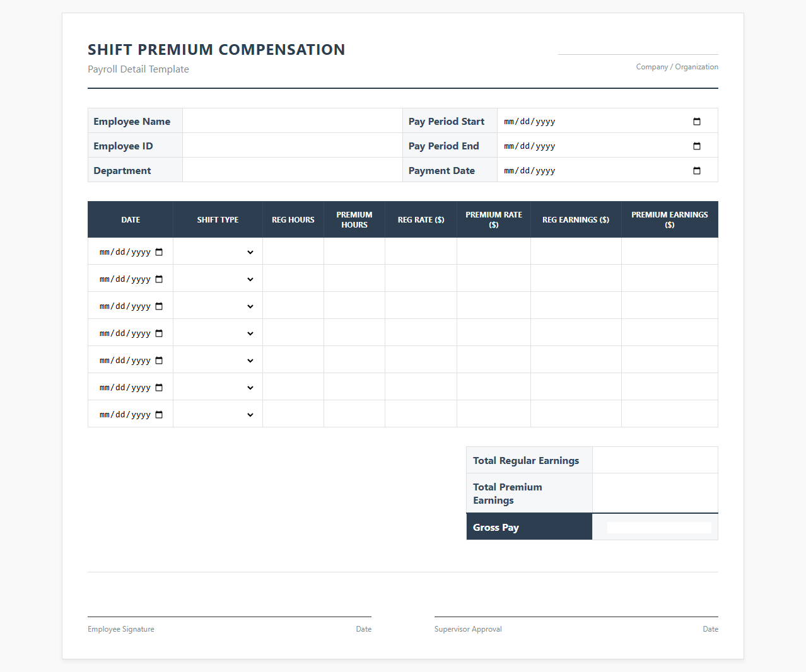Click the REG HOURS column header
The image size is (806, 672).
click(293, 219)
